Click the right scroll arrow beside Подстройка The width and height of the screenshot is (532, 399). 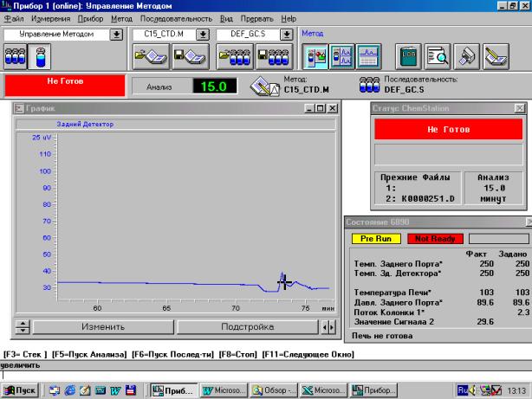(332, 327)
